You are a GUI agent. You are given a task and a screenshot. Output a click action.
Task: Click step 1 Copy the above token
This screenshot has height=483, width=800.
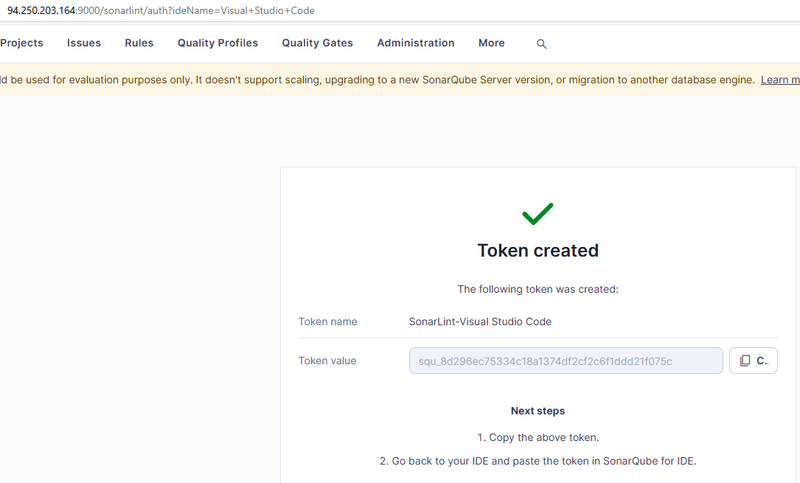coord(538,437)
